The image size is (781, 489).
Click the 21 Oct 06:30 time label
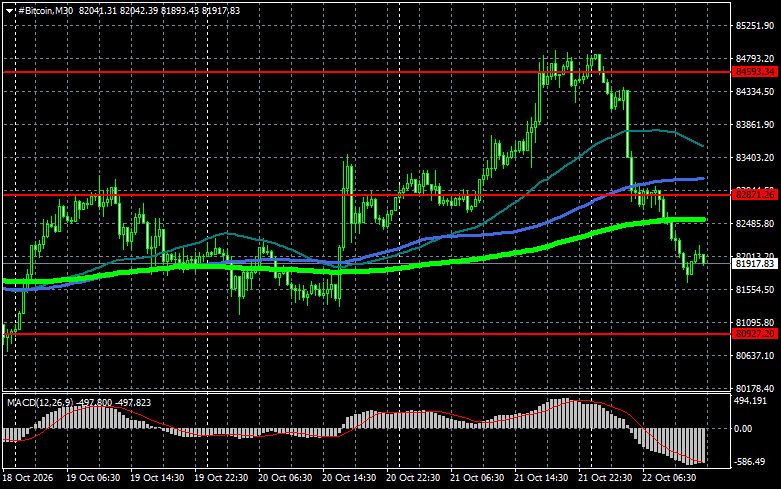click(x=477, y=478)
